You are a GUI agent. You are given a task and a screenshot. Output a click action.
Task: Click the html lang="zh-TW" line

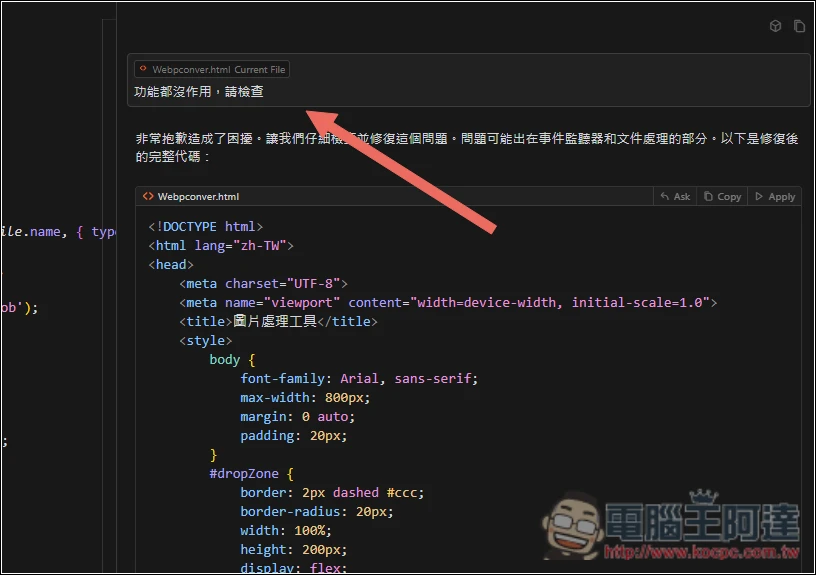click(221, 246)
